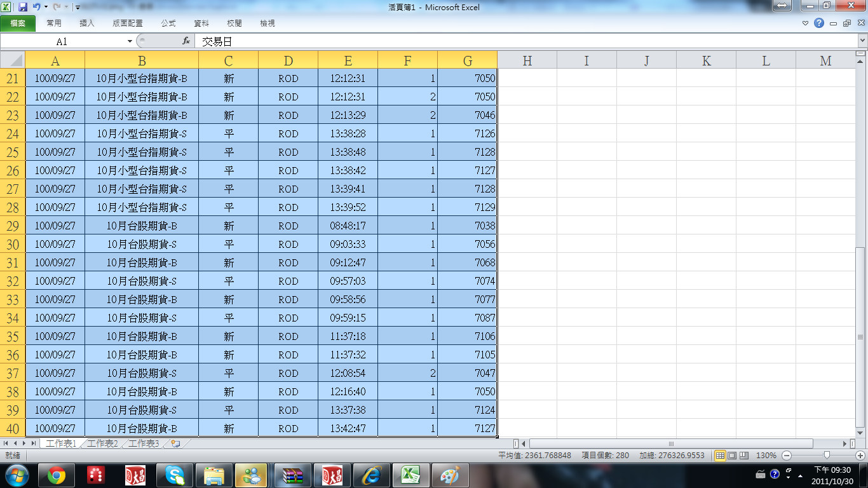Click the Excel Help question mark icon
The width and height of the screenshot is (868, 488).
pos(819,24)
